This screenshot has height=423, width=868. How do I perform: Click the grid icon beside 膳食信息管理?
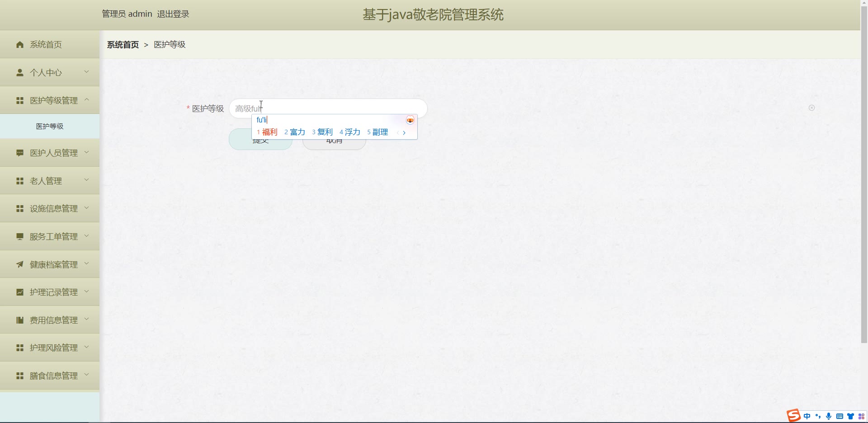click(20, 376)
